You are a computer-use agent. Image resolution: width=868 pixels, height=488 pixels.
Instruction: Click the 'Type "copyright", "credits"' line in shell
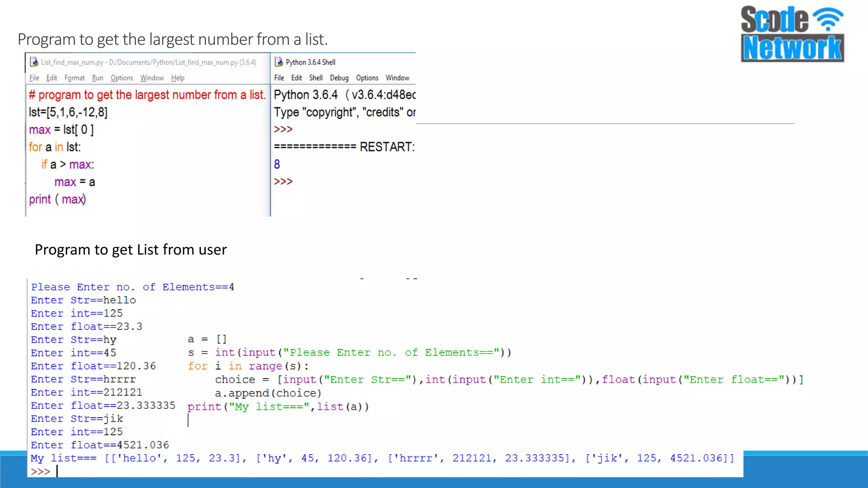pos(344,112)
